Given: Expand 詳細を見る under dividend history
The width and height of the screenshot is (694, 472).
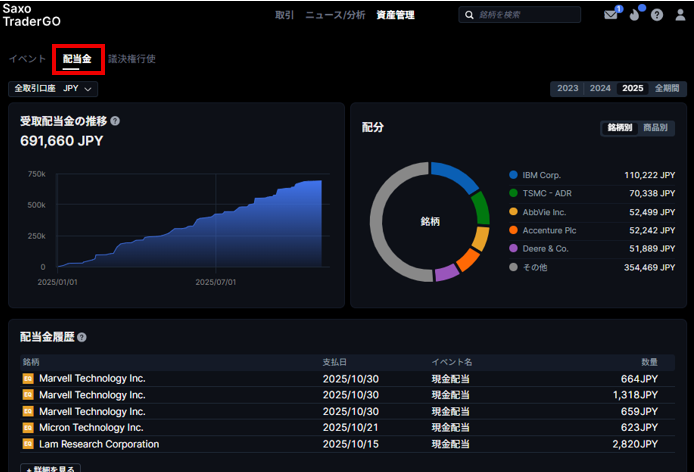Looking at the screenshot, I should click(x=50, y=468).
